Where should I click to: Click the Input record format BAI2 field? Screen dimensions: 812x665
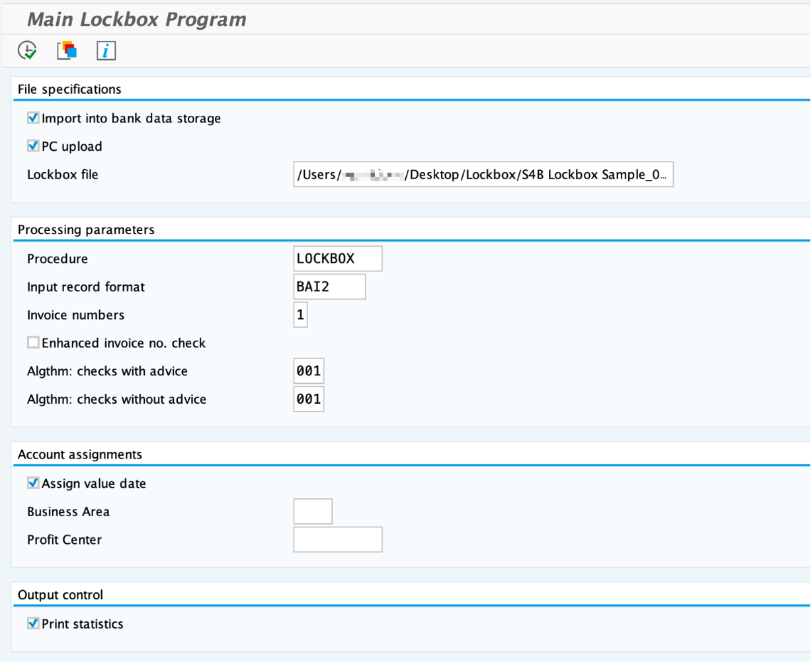pos(329,287)
